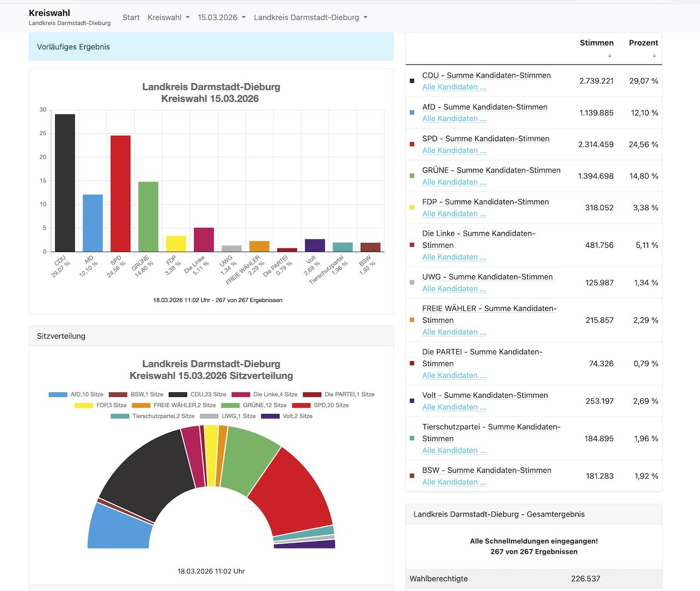The width and height of the screenshot is (700, 591).
Task: Open Landkreis Darmstadt-Dieburg region dropdown
Action: click(310, 18)
